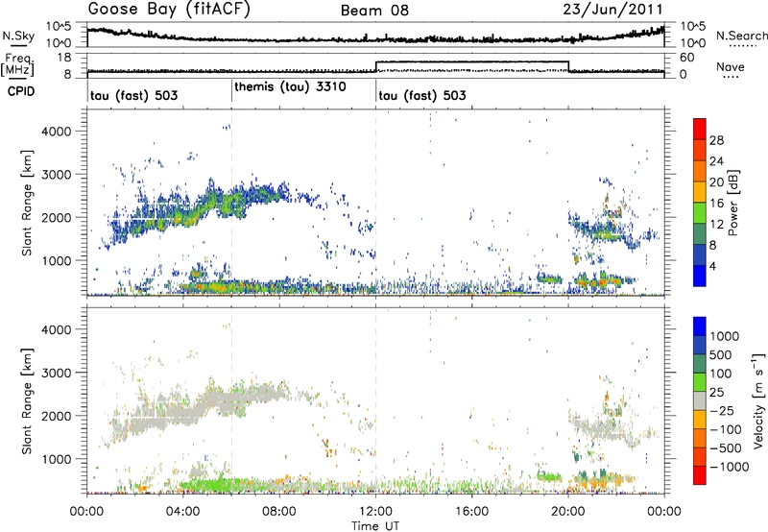
Task: Click the power panel 'Slant Range [km]' label
Action: 28,203
